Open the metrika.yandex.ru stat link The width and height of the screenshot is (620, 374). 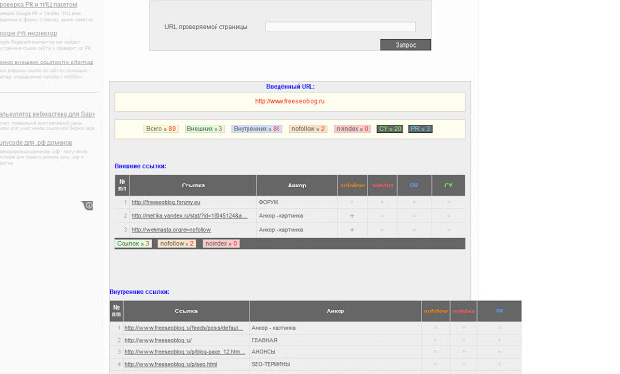[189, 215]
